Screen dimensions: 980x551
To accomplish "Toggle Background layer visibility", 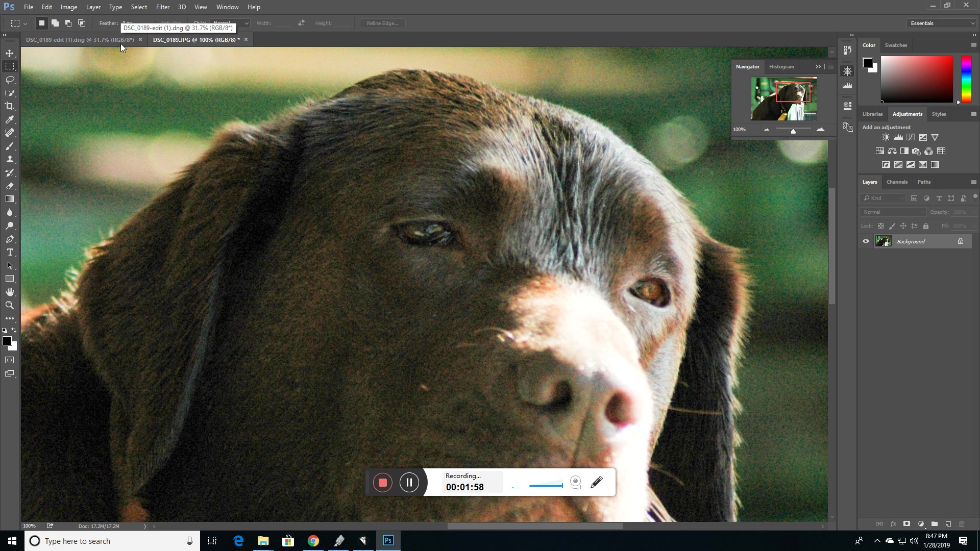I will [867, 241].
